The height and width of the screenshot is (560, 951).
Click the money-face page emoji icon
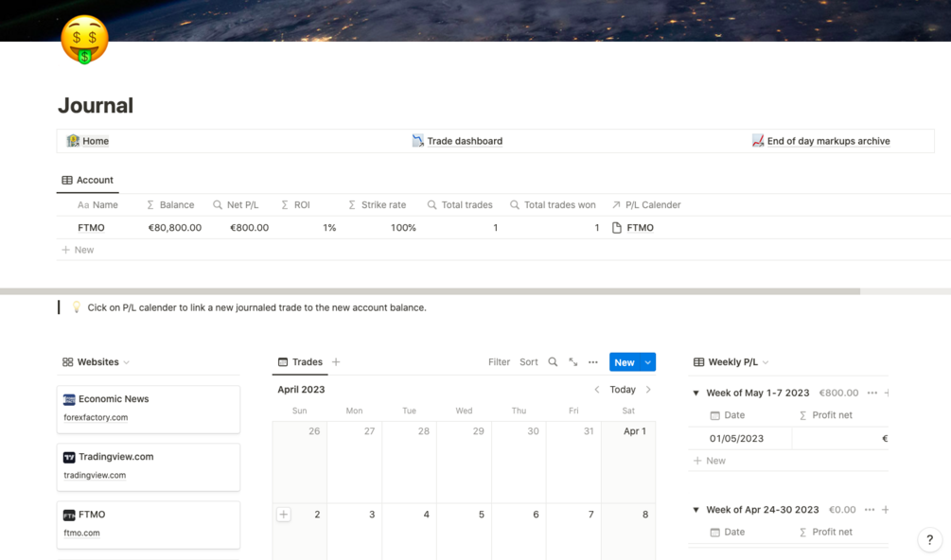click(84, 40)
